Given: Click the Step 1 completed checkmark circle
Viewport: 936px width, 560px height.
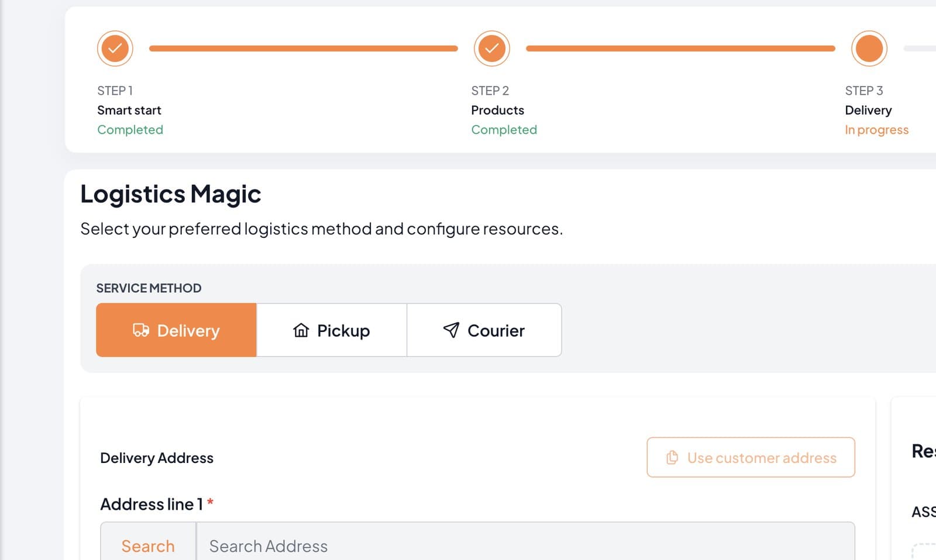Looking at the screenshot, I should (115, 49).
